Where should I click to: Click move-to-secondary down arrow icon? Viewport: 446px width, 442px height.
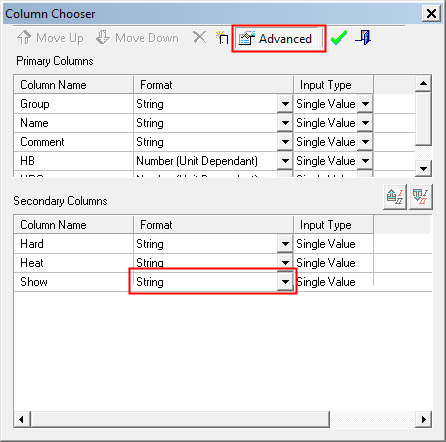(420, 197)
